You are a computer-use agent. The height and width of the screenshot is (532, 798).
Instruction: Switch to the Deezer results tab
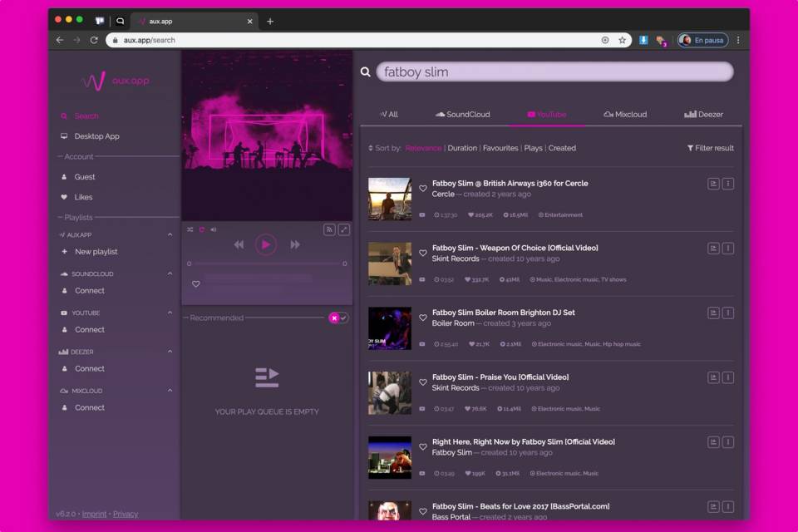click(703, 115)
